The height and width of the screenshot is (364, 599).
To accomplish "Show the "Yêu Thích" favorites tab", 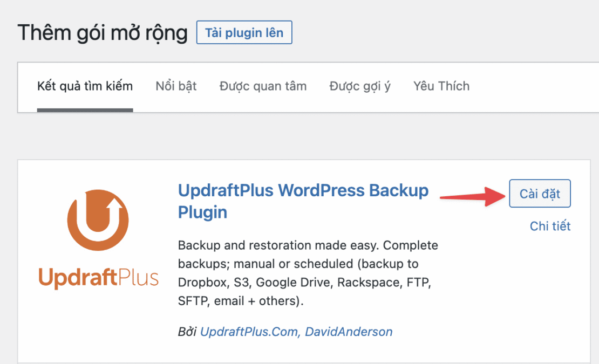I will (x=441, y=86).
